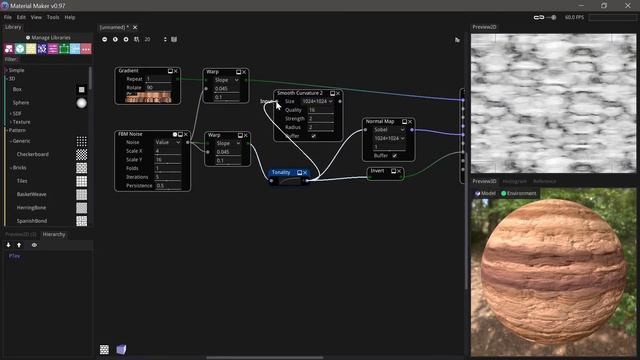This screenshot has height=360, width=640.
Task: Click the hierarchy down arrow icon
Action: pos(8,245)
